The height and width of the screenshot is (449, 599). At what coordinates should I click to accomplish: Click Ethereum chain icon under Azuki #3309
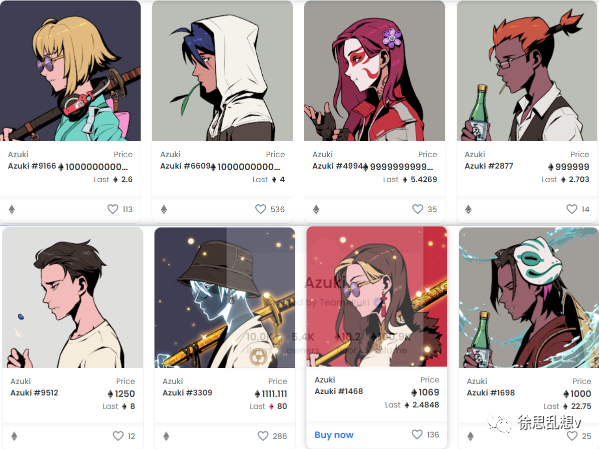point(166,436)
